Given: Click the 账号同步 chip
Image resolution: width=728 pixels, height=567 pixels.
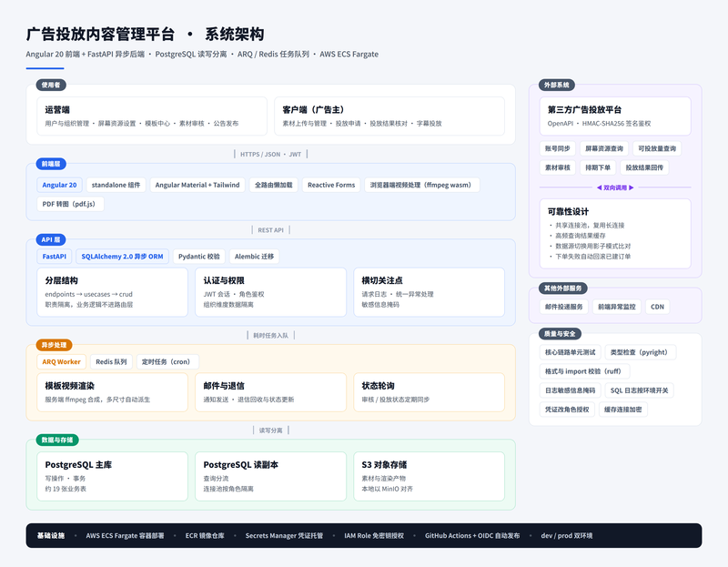Looking at the screenshot, I should [558, 148].
